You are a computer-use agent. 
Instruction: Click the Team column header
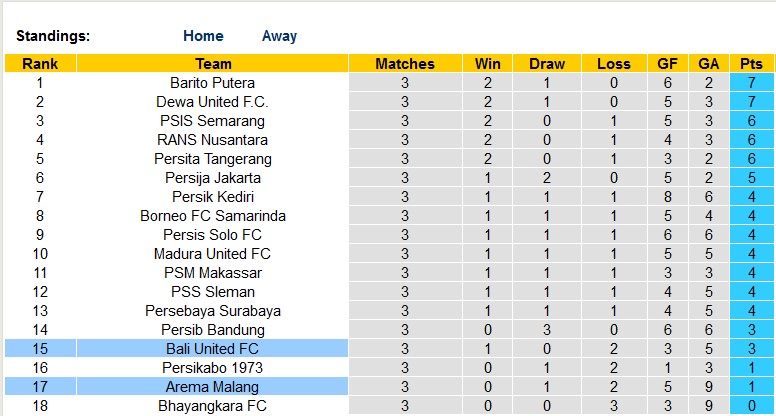click(213, 63)
